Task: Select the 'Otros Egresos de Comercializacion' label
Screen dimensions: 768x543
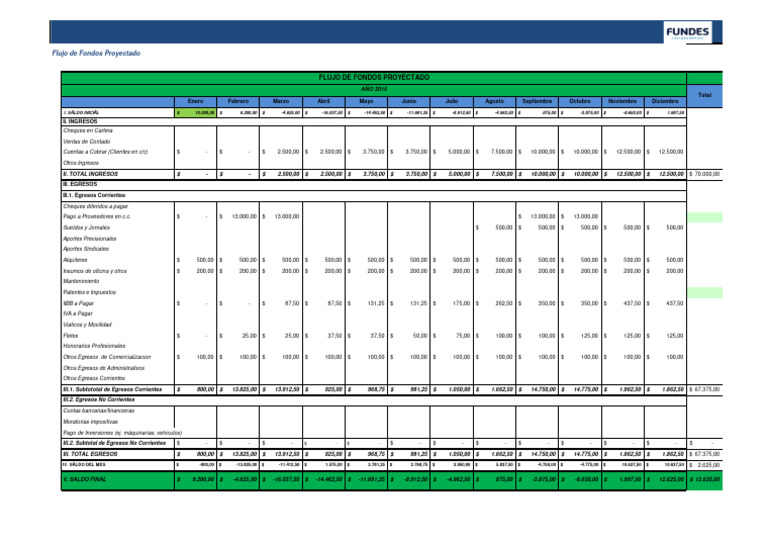Action: pos(107,357)
